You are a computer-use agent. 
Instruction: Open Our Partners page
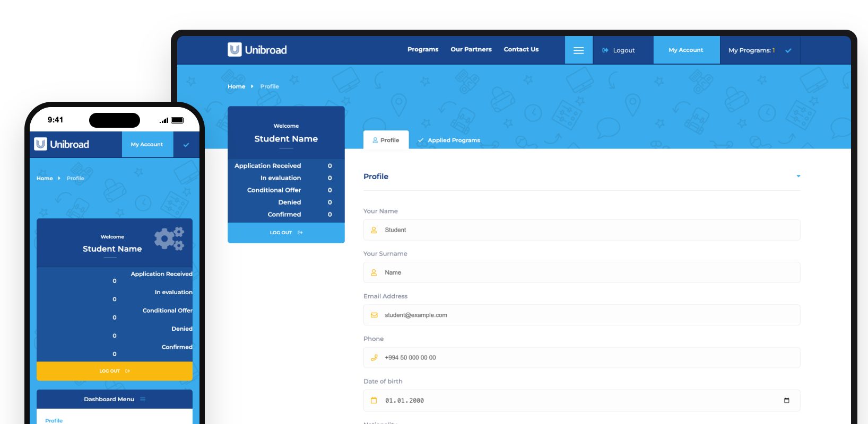pos(471,49)
